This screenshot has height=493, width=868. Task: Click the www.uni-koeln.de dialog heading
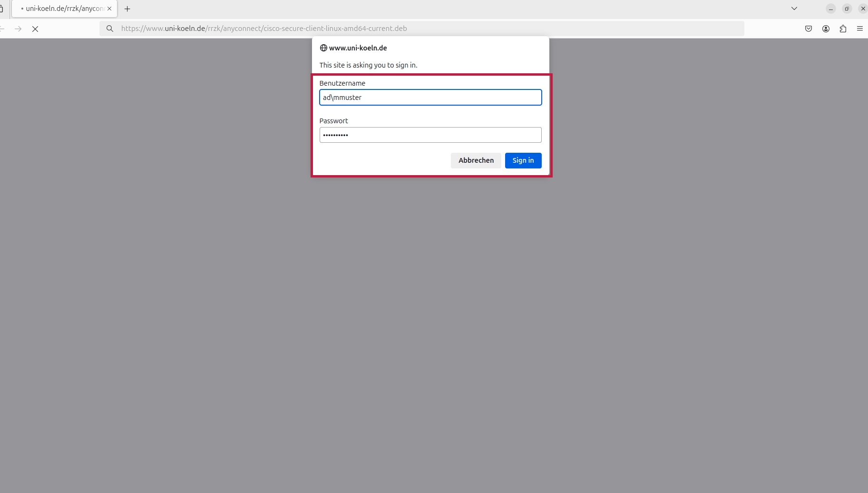click(x=358, y=48)
